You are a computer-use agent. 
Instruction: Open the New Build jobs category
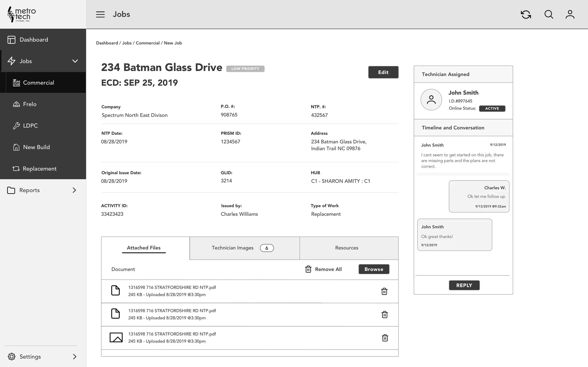pyautogui.click(x=36, y=147)
